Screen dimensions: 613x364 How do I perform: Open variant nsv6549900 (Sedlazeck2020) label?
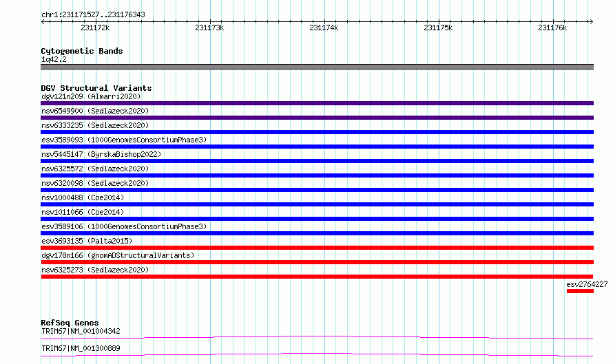pyautogui.click(x=95, y=111)
